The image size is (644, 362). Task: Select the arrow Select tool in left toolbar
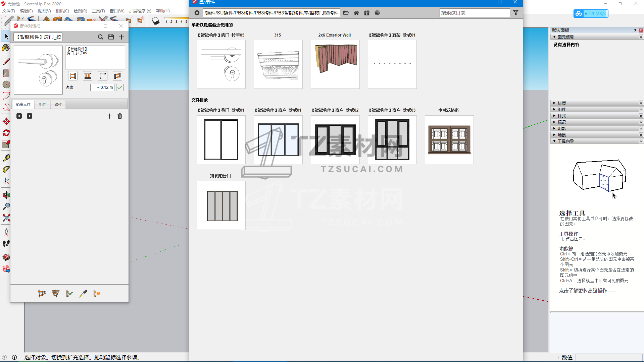(6, 36)
